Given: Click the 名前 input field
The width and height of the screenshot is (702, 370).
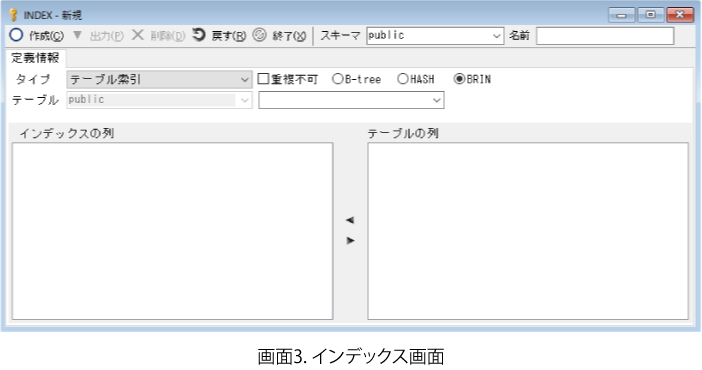Looking at the screenshot, I should coord(605,36).
